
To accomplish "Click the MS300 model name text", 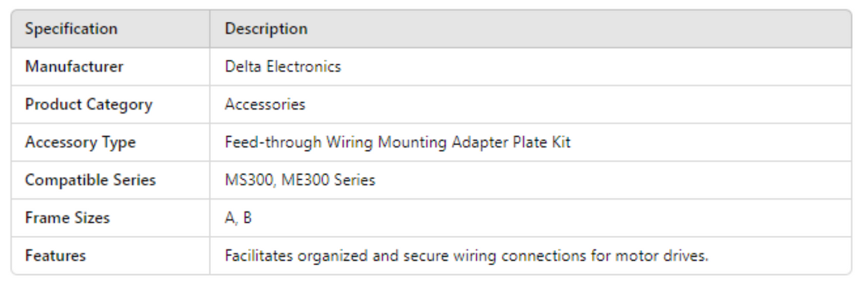I will [x=245, y=181].
